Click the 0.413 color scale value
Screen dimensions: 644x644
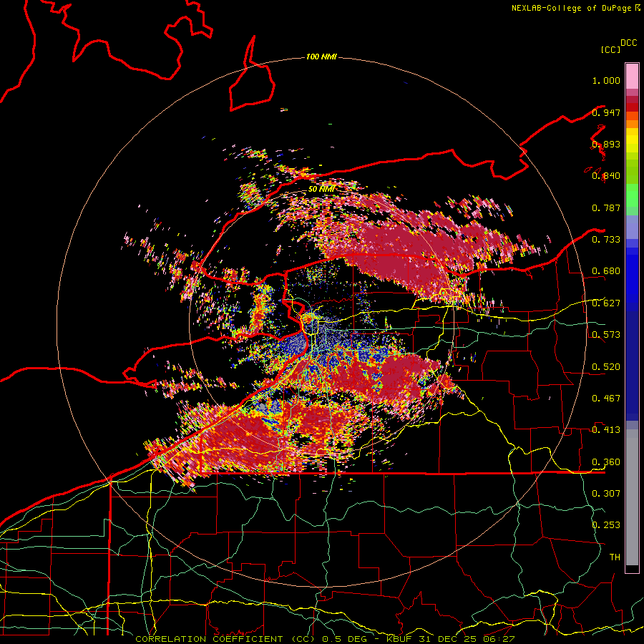click(x=606, y=430)
